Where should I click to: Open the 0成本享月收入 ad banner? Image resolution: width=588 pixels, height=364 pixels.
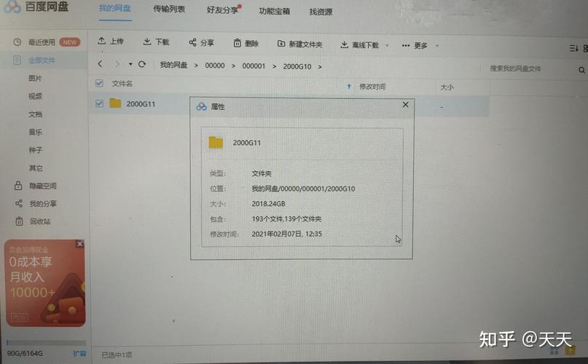[45, 283]
